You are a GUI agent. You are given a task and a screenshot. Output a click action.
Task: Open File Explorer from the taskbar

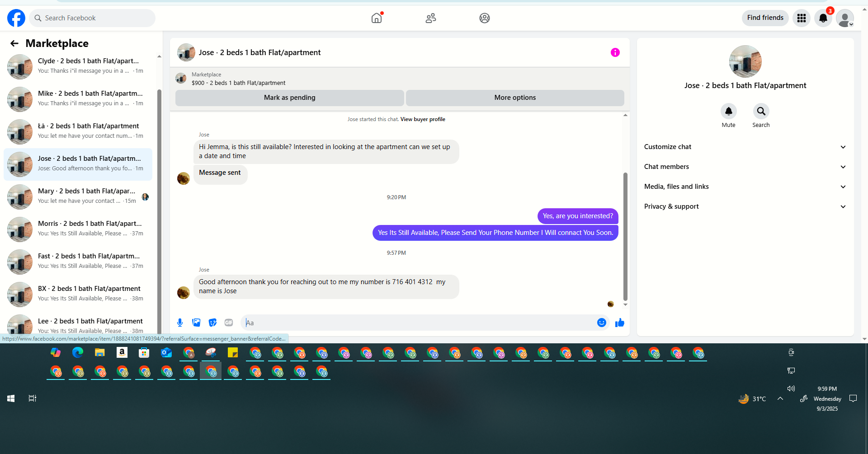pyautogui.click(x=100, y=353)
